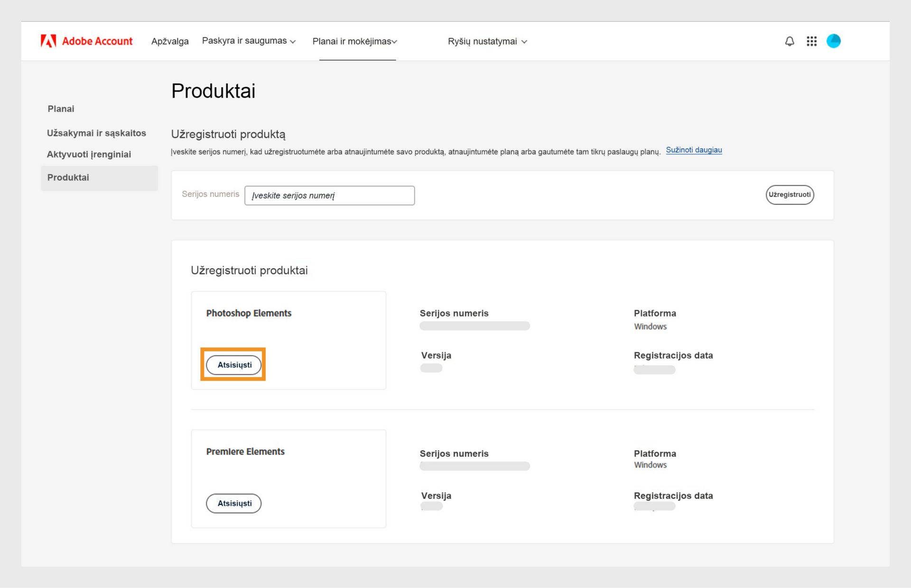Click the Adobe logo icon

click(49, 41)
